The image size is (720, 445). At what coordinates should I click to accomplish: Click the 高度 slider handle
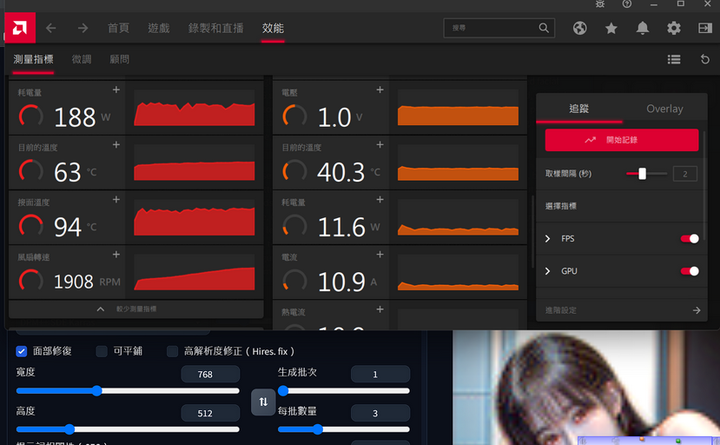point(69,429)
